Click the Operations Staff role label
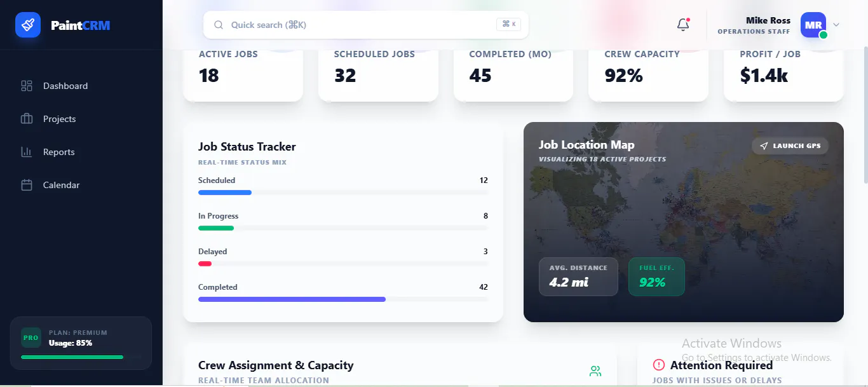 [754, 32]
